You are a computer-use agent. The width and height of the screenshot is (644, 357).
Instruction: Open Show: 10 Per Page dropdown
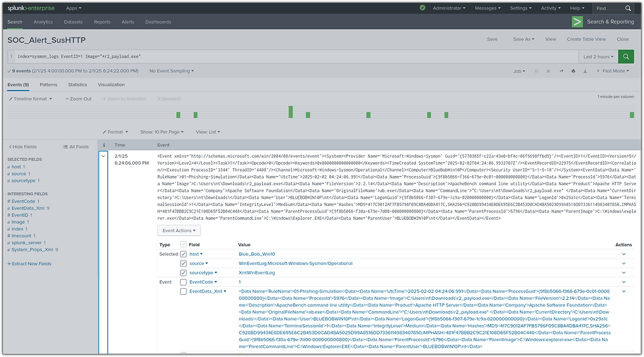click(x=162, y=132)
